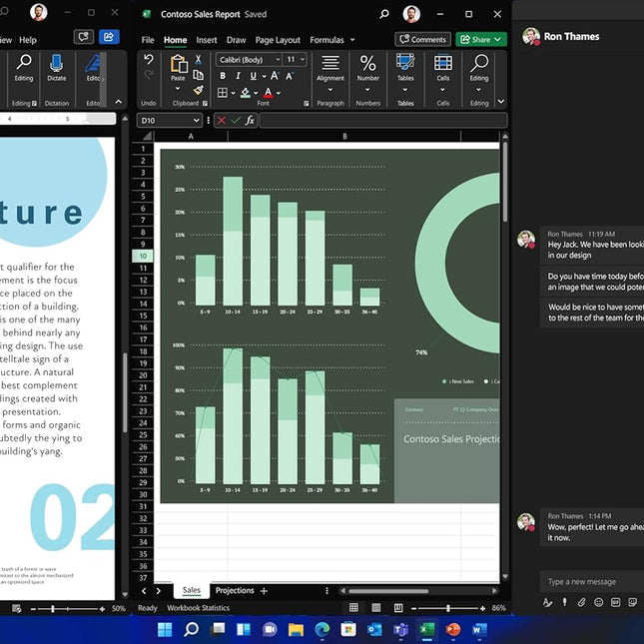644x644 pixels.
Task: Open the Alignment menu in Excel ribbon
Action: [x=330, y=74]
